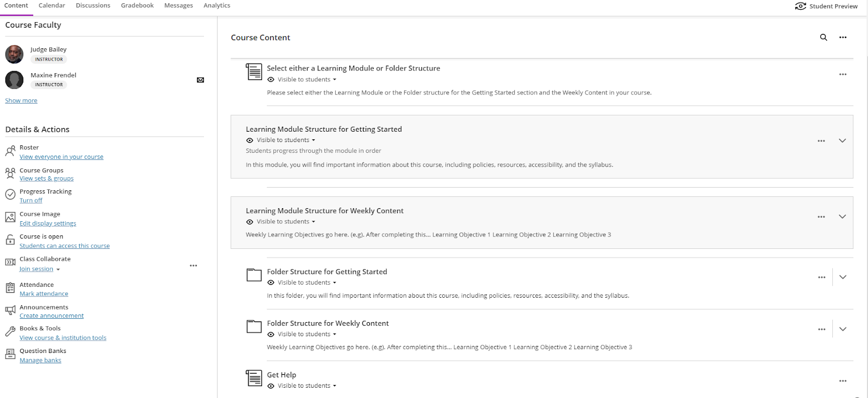
Task: Click the Announcements megaphone icon
Action: coord(10,310)
